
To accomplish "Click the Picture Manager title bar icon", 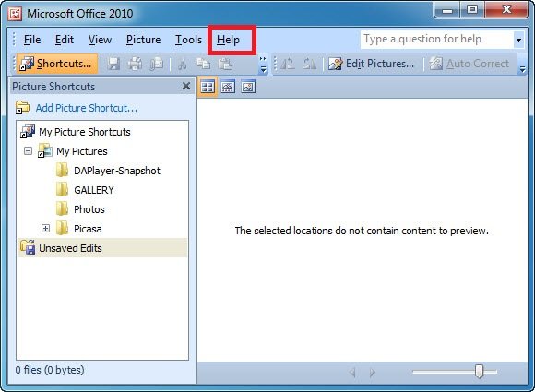I will pyautogui.click(x=15, y=14).
